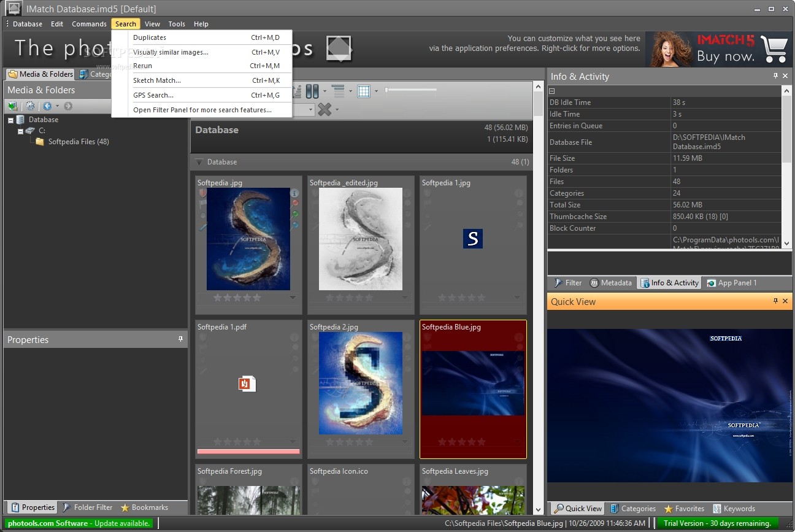Close the Quick View panel
The width and height of the screenshot is (795, 532).
point(785,301)
